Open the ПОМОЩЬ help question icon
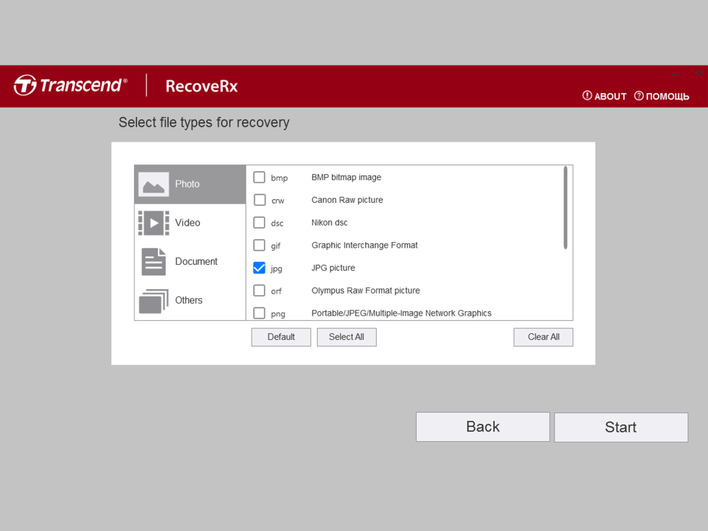The width and height of the screenshot is (708, 531). [x=639, y=96]
